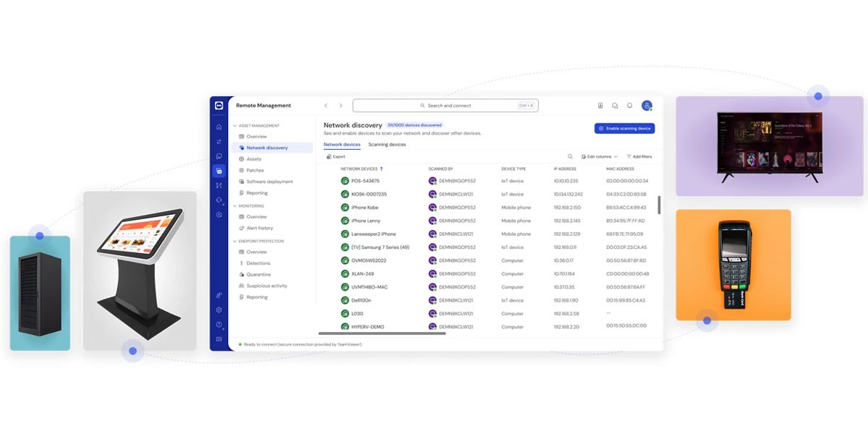Screen dimensions: 868x434
Task: Click the Search and connect field
Action: tap(445, 106)
